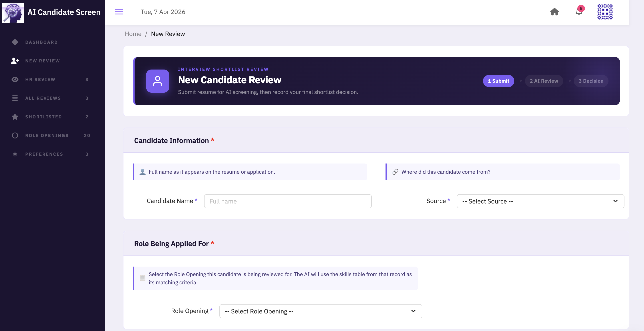The width and height of the screenshot is (644, 331).
Task: Click the Home breadcrumb link
Action: coord(133,34)
